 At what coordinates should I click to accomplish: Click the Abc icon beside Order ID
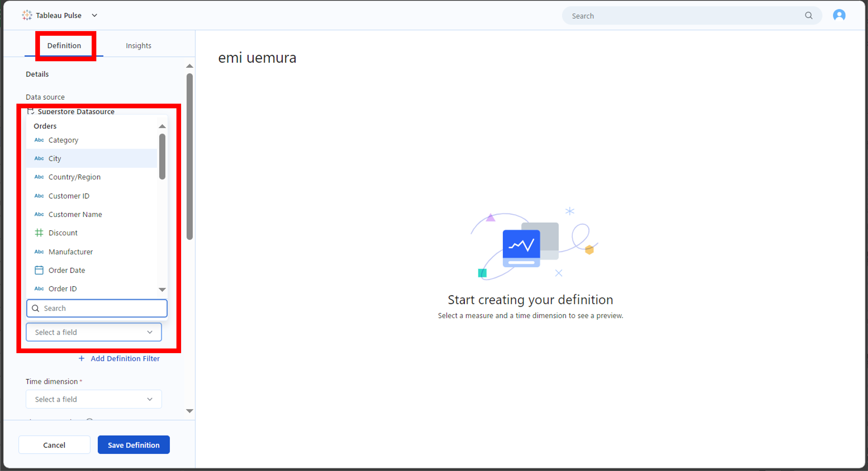[x=39, y=289]
